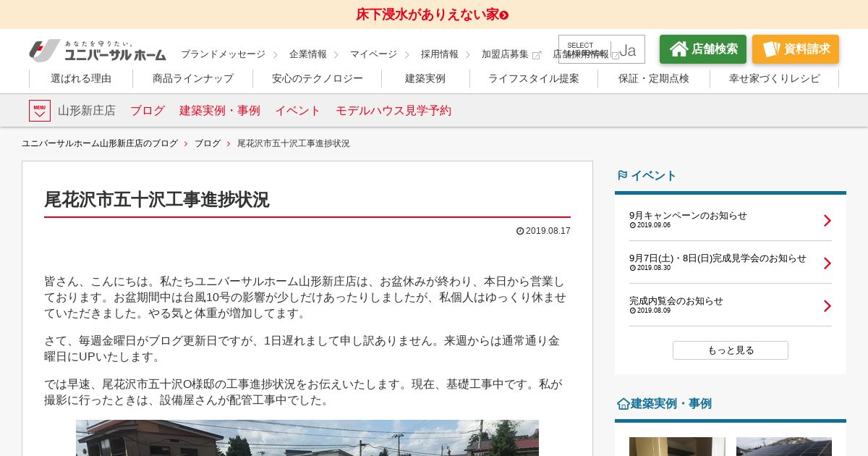
Task: Click the house icon on 店舗検索
Action: tap(678, 48)
